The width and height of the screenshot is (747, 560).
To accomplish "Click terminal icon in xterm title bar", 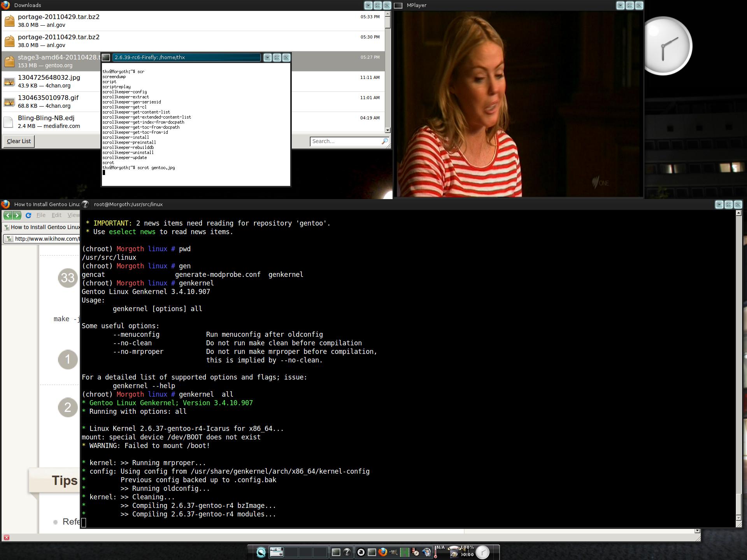I will [x=106, y=58].
